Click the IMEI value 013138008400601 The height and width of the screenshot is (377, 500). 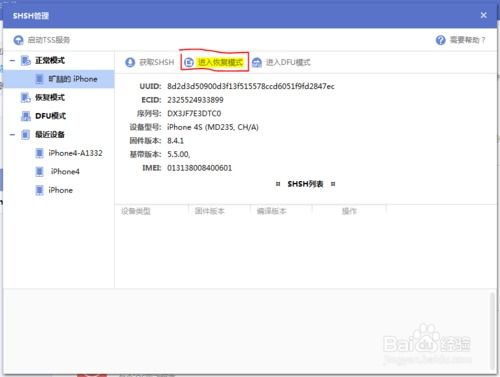coord(199,168)
